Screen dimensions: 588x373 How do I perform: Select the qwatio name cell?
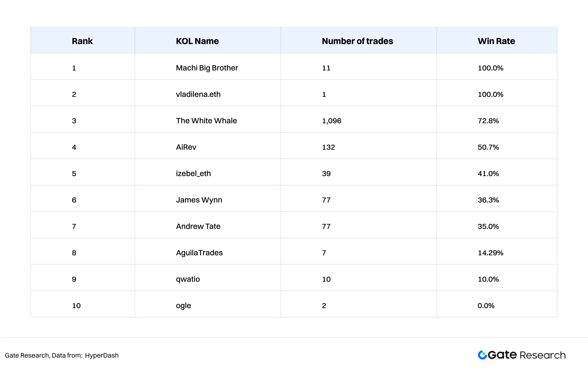[x=188, y=279]
